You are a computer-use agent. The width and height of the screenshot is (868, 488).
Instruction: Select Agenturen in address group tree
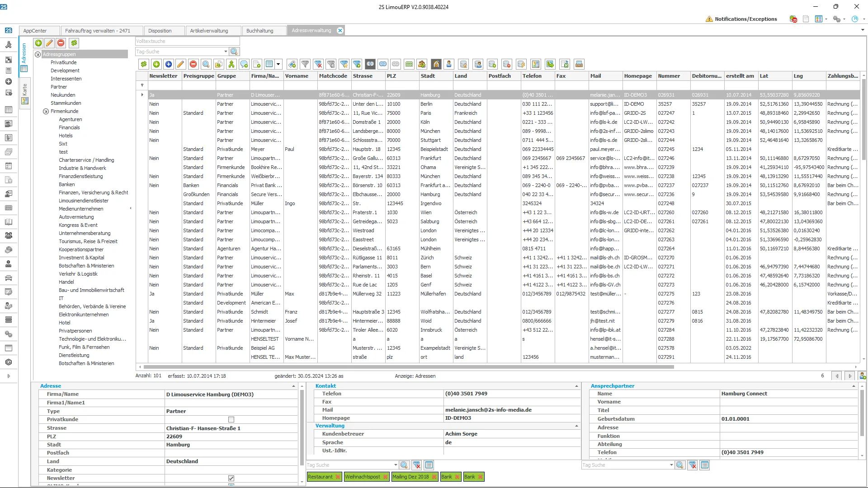[71, 119]
